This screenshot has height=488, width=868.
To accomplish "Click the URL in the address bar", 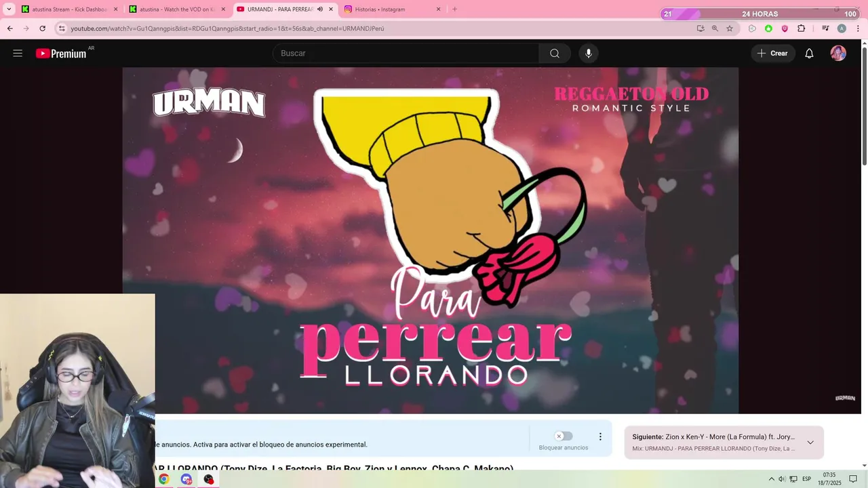I will 228,28.
